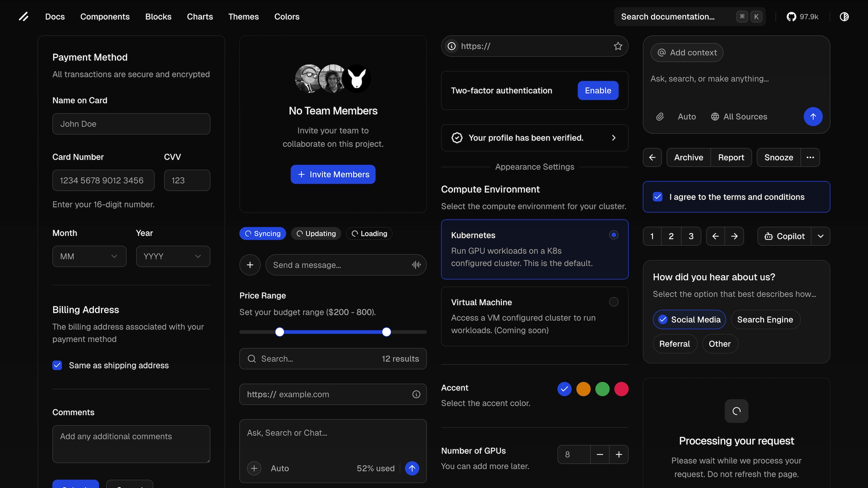Enable two-factor authentication

598,90
